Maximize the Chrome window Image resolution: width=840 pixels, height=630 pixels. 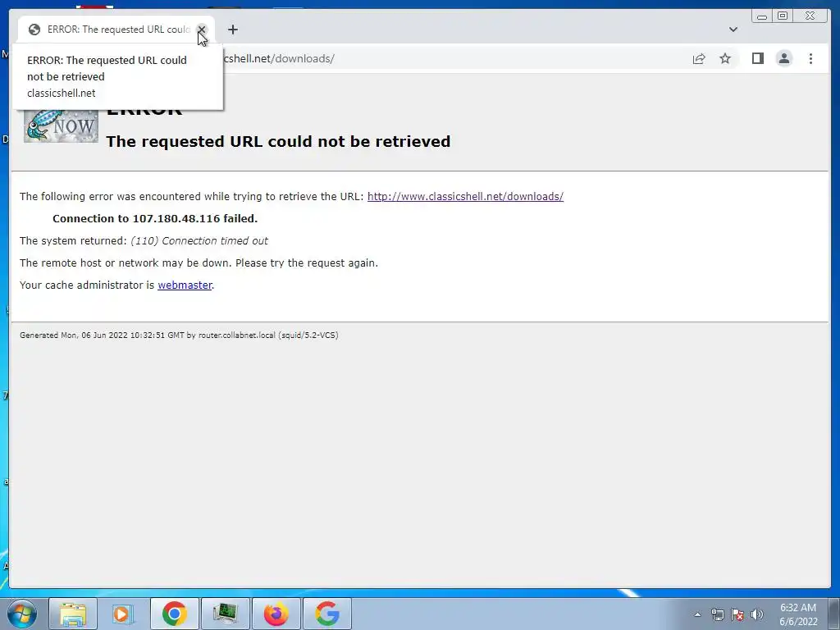tap(783, 16)
